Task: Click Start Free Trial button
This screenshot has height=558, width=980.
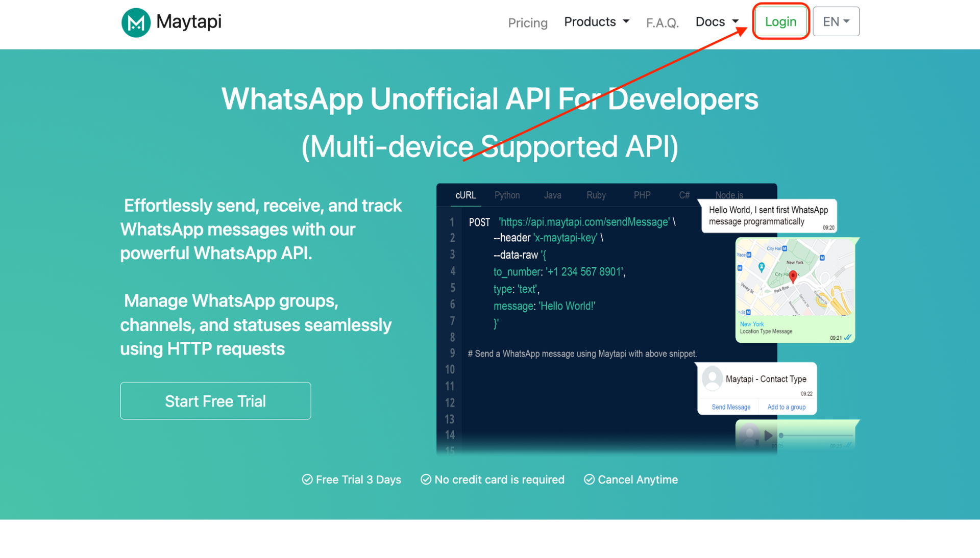Action: (215, 401)
